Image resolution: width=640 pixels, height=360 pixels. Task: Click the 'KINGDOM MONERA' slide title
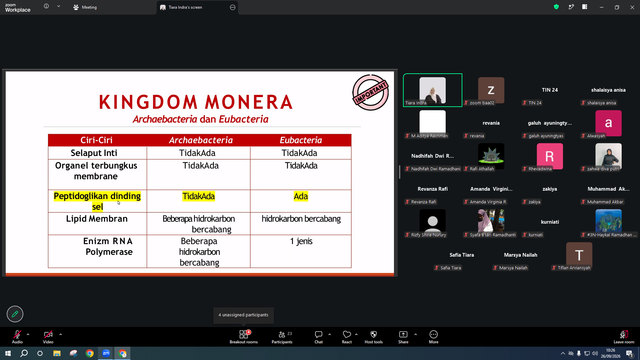point(196,102)
